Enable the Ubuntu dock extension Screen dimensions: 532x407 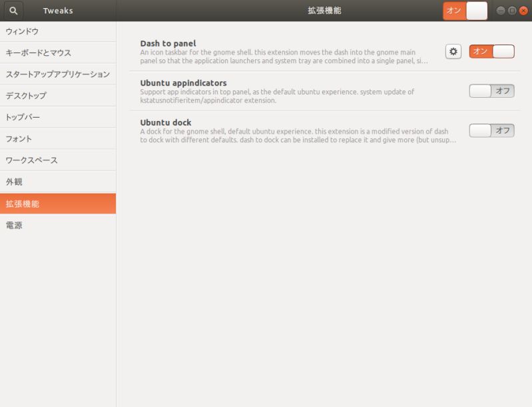click(x=491, y=130)
